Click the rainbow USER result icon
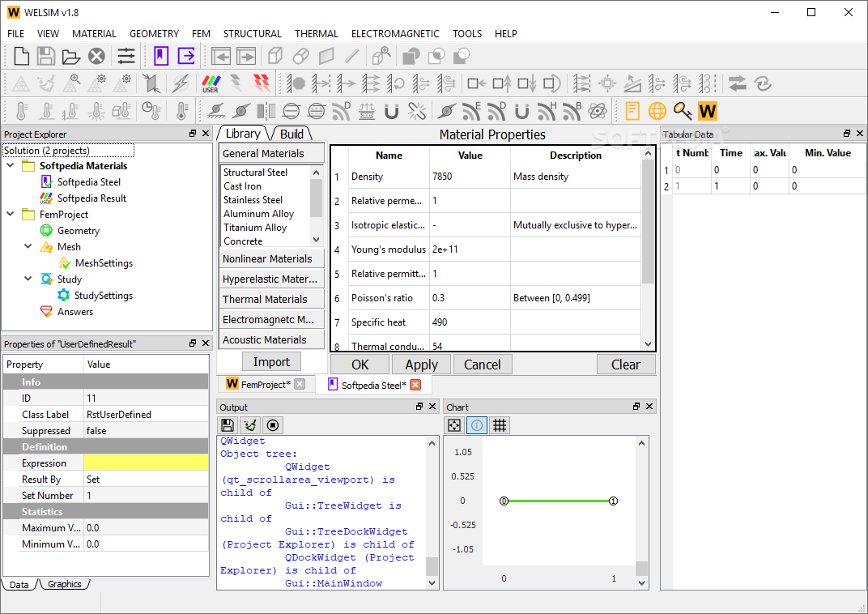The image size is (868, 614). 211,83
